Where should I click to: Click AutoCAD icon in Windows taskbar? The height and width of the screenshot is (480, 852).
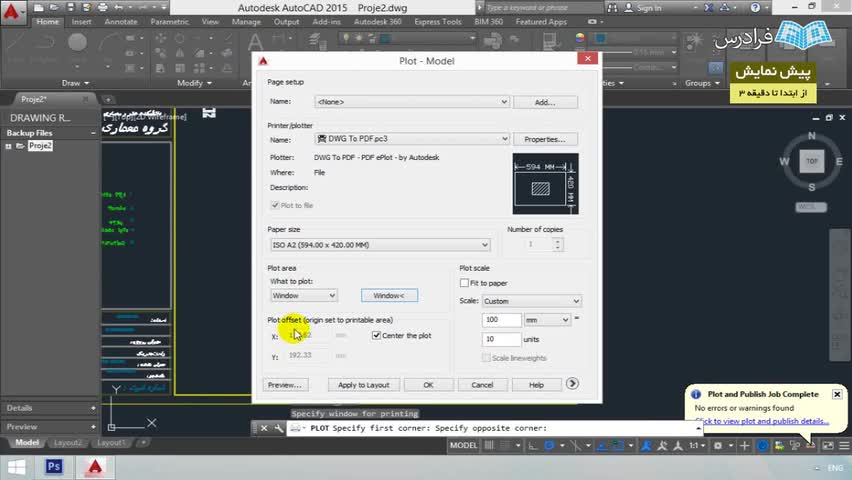click(95, 467)
